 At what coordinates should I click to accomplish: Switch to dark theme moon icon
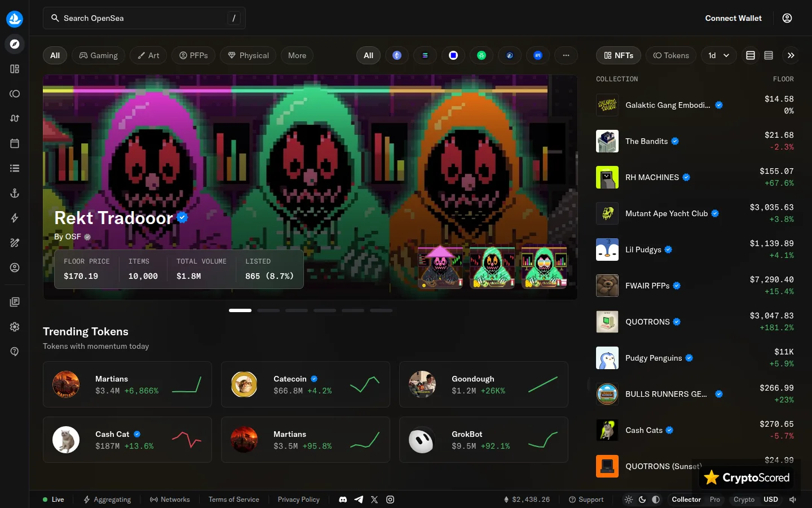(642, 500)
